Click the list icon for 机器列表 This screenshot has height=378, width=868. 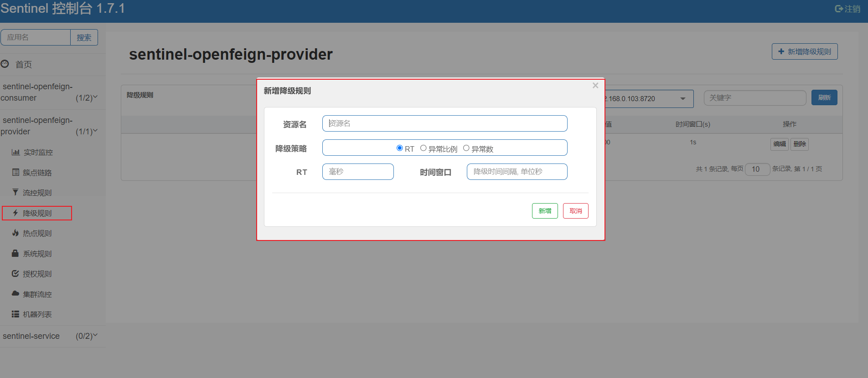pyautogui.click(x=15, y=314)
